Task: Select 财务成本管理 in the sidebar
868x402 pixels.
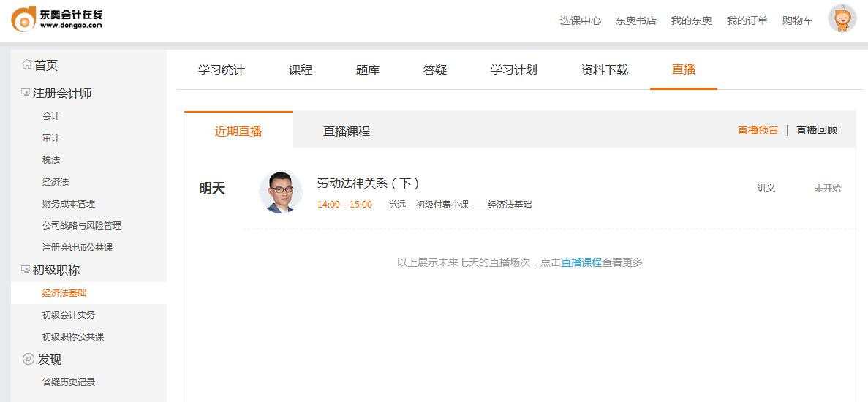Action: coord(69,204)
